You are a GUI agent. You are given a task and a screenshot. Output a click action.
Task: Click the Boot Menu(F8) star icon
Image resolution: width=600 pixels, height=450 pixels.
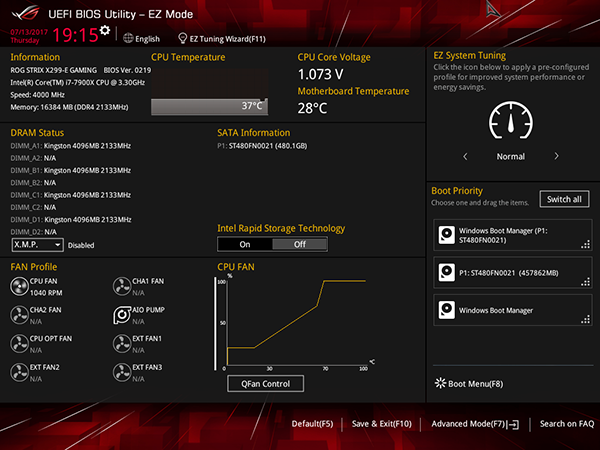(440, 383)
